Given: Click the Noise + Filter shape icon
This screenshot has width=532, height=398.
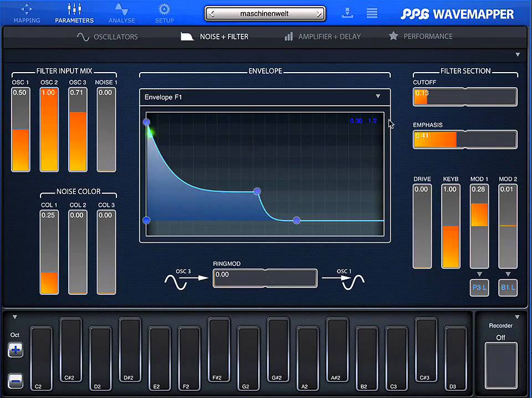Looking at the screenshot, I should pos(187,36).
